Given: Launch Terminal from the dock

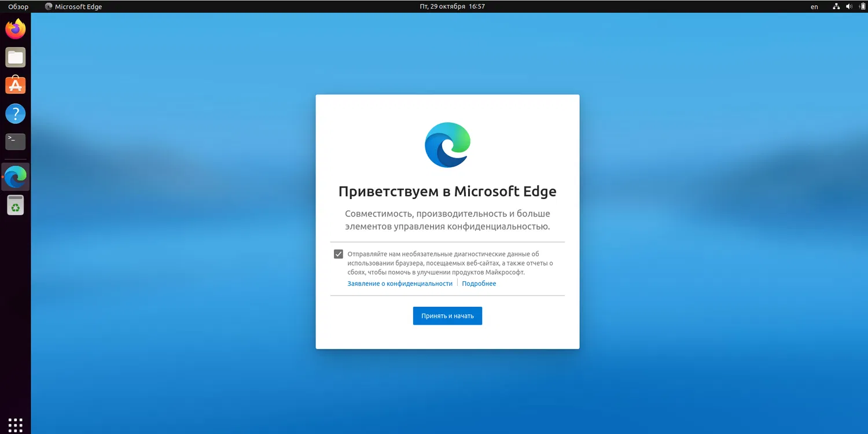Looking at the screenshot, I should coord(16,141).
